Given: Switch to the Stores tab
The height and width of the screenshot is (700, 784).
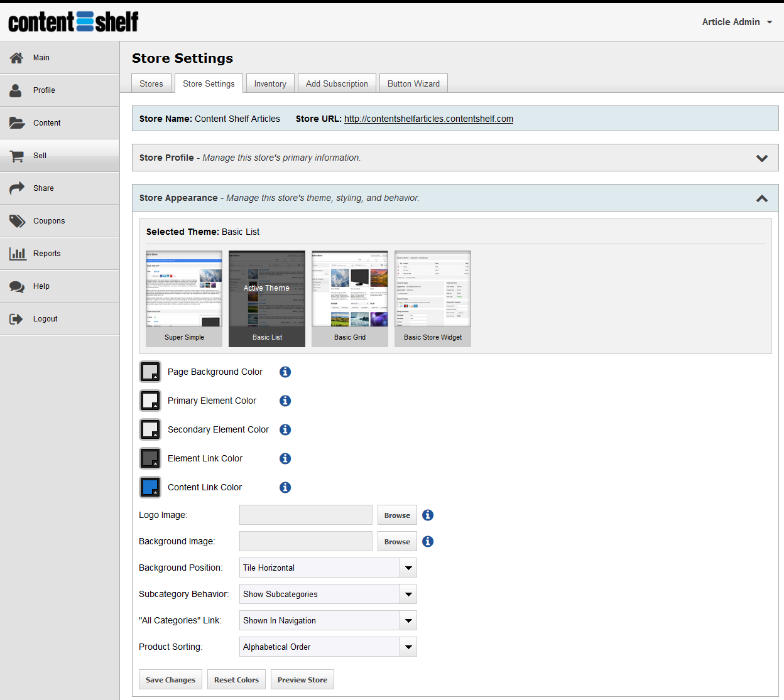Looking at the screenshot, I should 151,83.
